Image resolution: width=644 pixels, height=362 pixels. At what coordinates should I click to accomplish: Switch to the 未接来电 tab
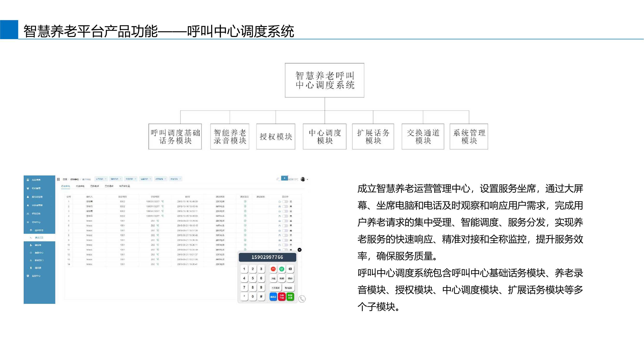click(x=80, y=186)
